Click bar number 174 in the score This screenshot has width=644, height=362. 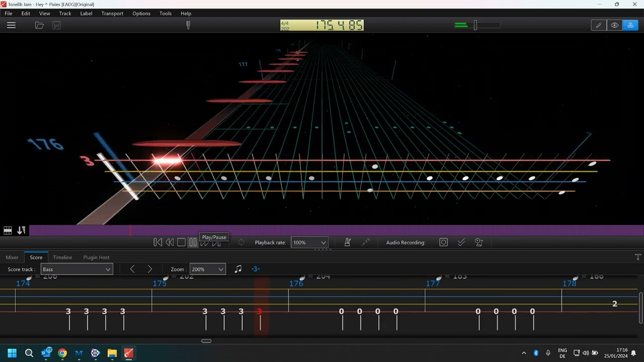23,284
